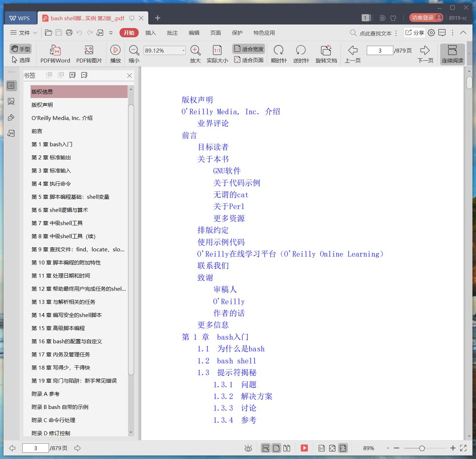Switch to the 特色应用 tab
The height and width of the screenshot is (459, 476).
(264, 33)
